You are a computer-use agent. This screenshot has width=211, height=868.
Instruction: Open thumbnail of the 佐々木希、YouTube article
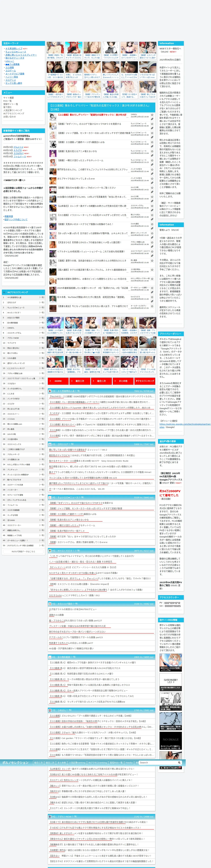(53, 299)
